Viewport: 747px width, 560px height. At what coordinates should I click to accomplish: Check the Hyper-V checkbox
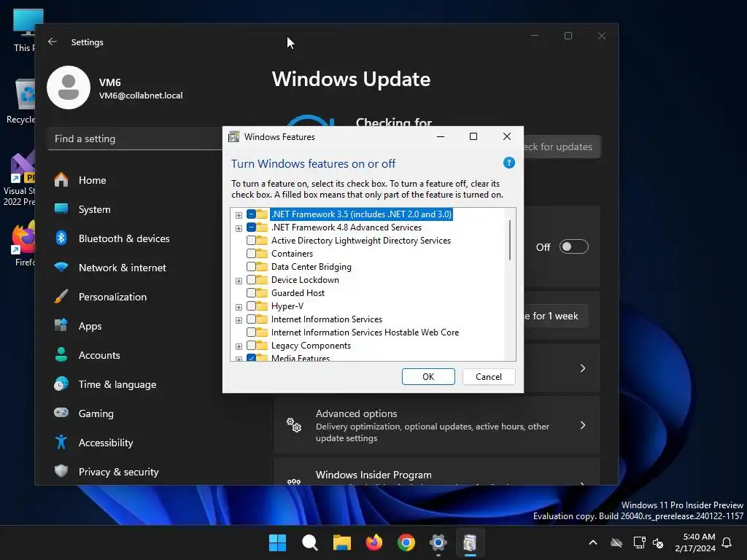point(251,306)
